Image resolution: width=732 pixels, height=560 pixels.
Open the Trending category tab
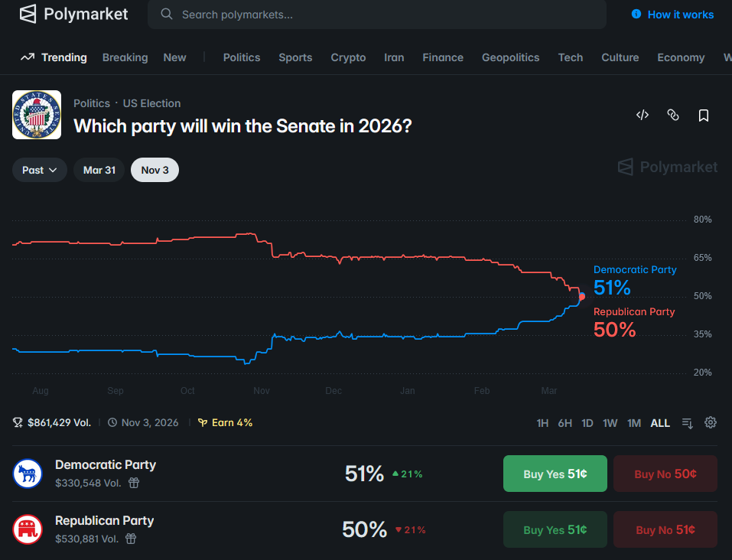click(54, 57)
